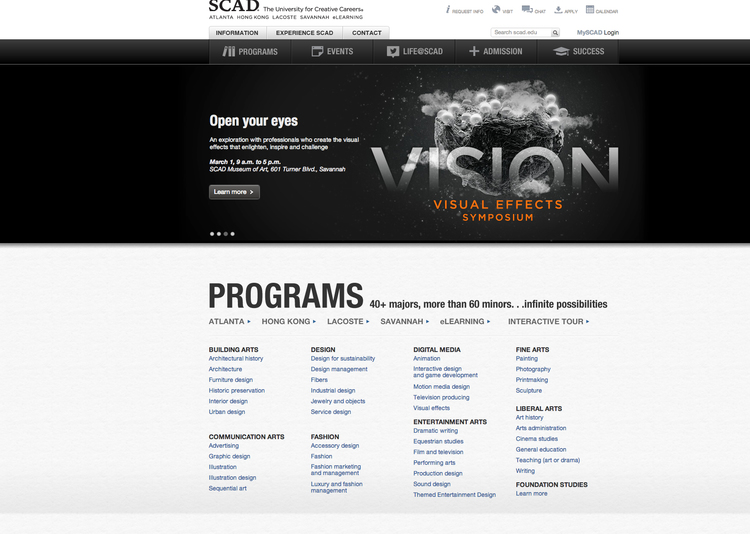Open the Calendar icon

coord(590,10)
